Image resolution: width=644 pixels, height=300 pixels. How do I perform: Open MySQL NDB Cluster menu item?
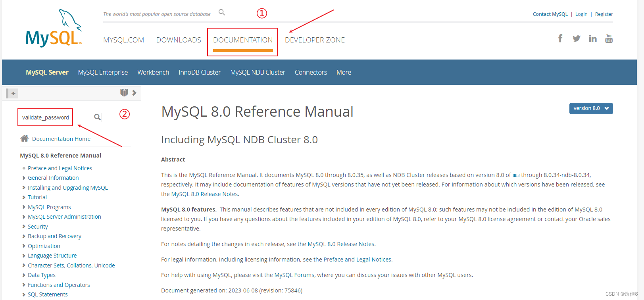click(x=258, y=72)
